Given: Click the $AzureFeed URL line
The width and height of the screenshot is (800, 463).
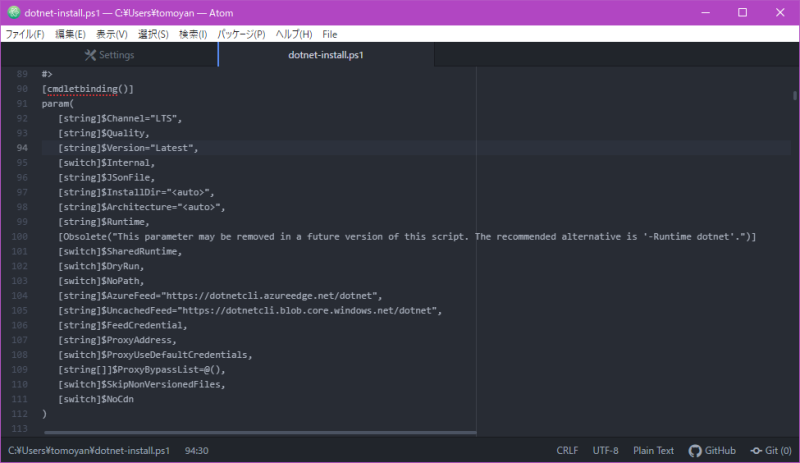Looking at the screenshot, I should pos(220,296).
